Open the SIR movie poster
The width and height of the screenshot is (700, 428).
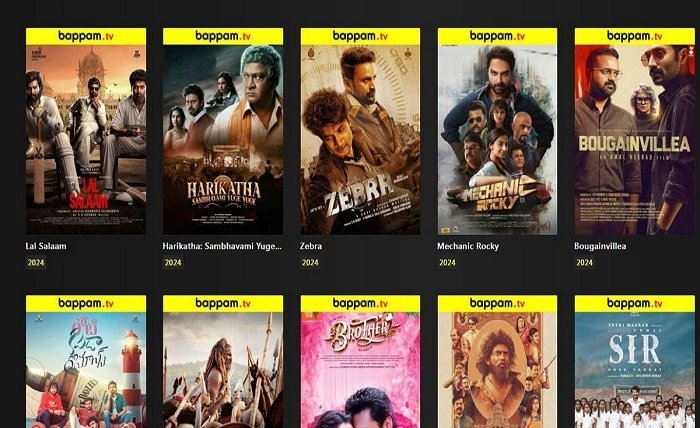[634, 362]
